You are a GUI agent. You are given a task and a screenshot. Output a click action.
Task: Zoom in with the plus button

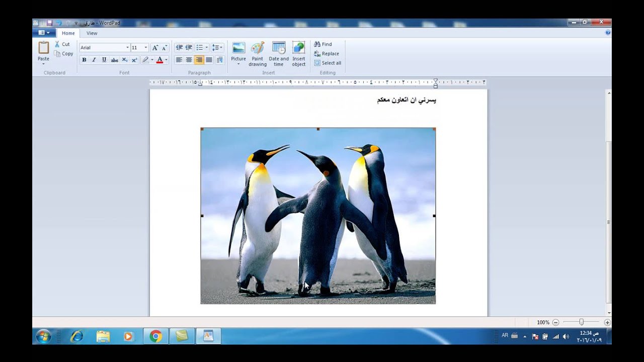pos(607,322)
